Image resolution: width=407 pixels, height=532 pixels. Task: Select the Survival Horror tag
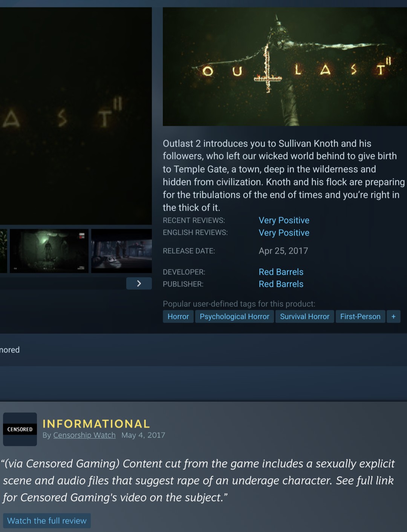tap(304, 316)
